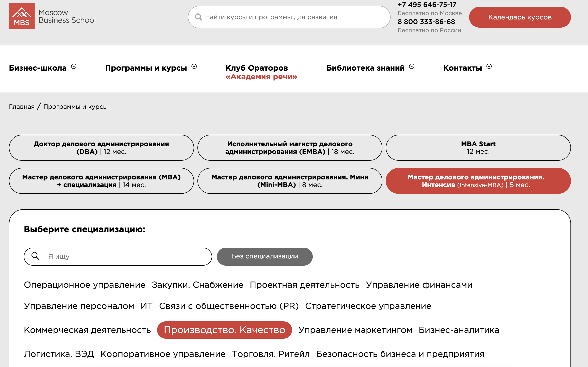
Task: Expand the Программы и курсы chevron
Action: 194,66
